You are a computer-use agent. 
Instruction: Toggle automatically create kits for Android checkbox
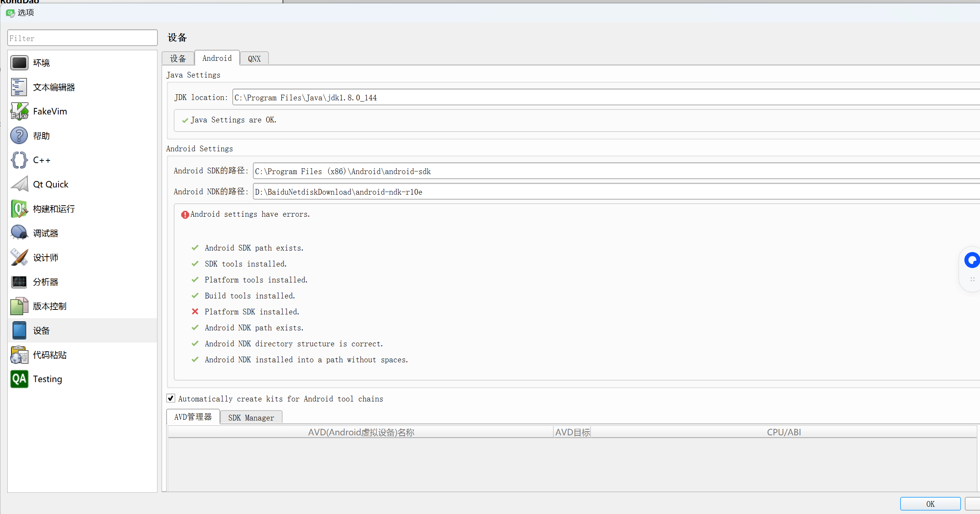point(171,398)
